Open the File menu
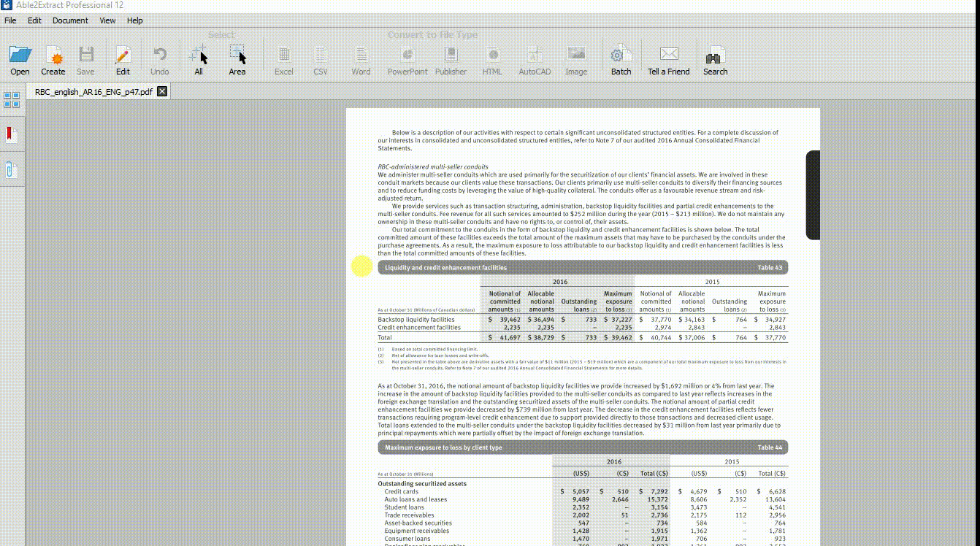The height and width of the screenshot is (546, 980). (10, 20)
